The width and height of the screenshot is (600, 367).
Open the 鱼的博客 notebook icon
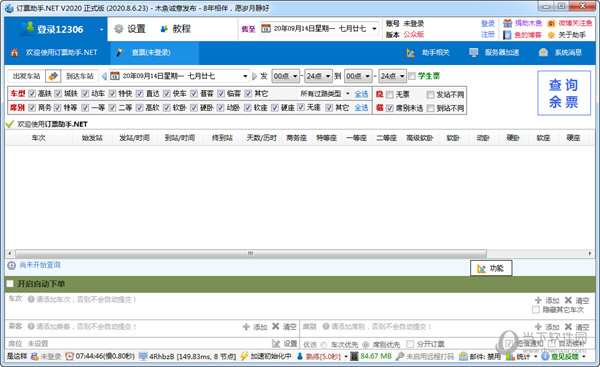click(507, 35)
